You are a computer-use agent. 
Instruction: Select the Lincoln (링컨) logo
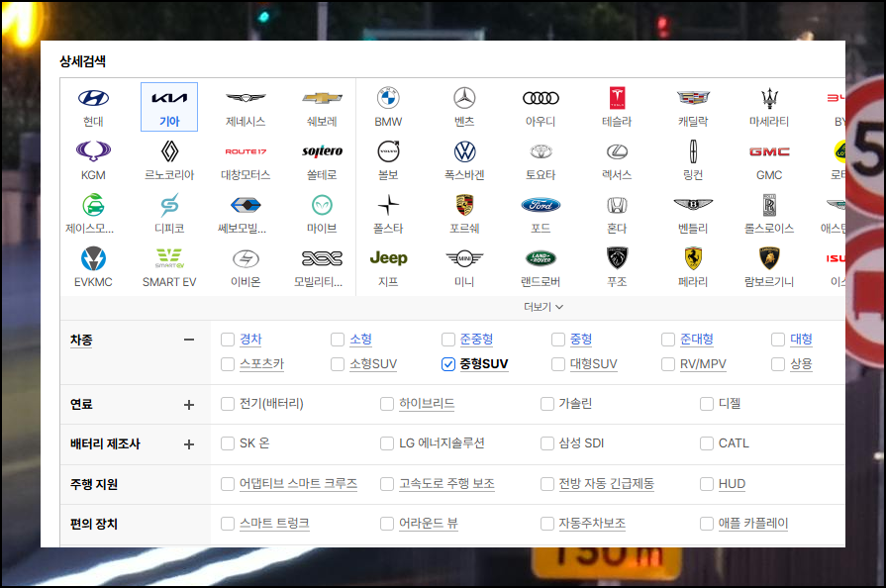point(693,151)
